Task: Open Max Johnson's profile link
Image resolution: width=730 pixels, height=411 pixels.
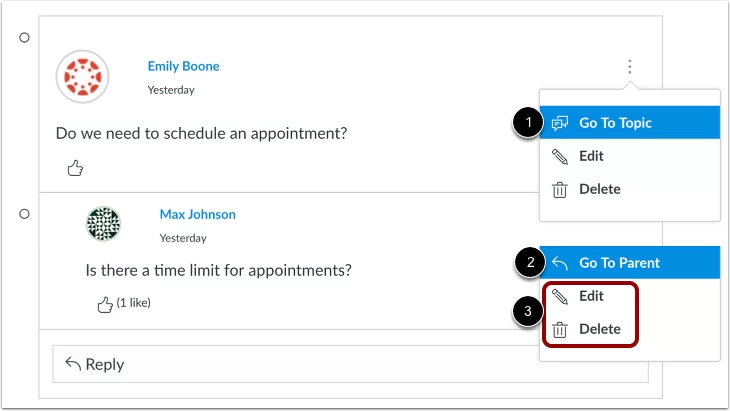Action: pyautogui.click(x=197, y=214)
